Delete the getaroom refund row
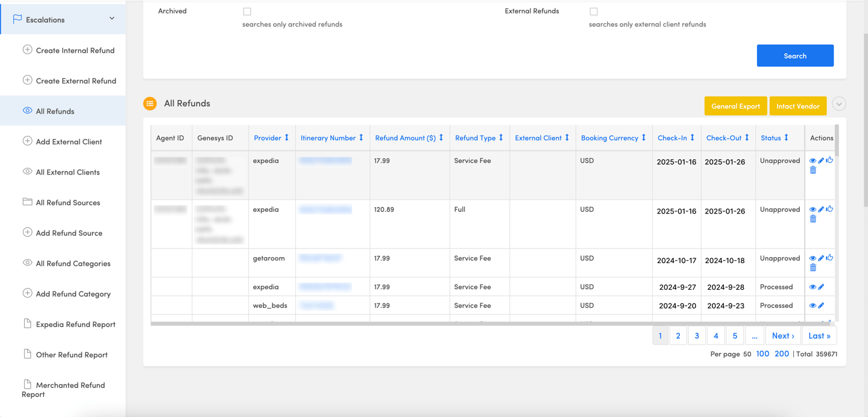 (x=813, y=268)
